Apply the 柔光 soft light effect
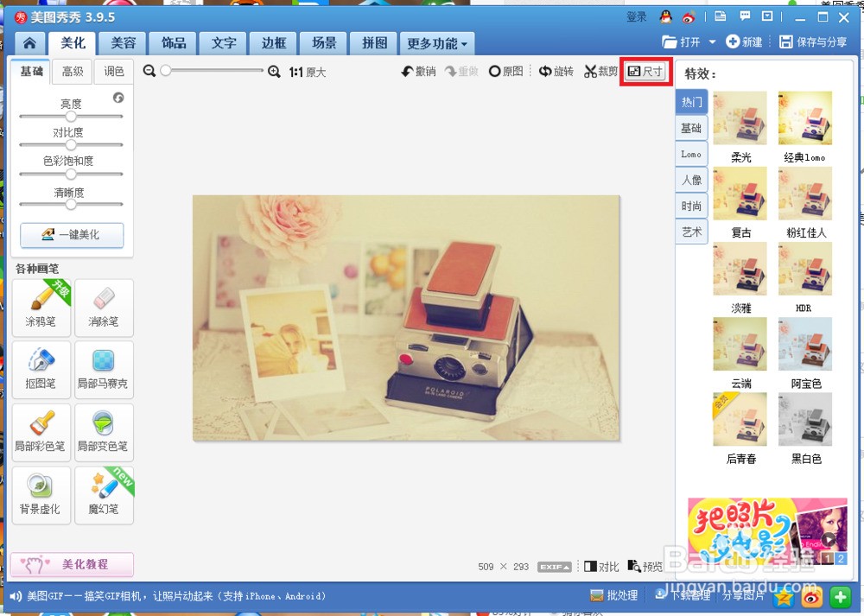Screen dimensions: 864x616 pos(740,118)
